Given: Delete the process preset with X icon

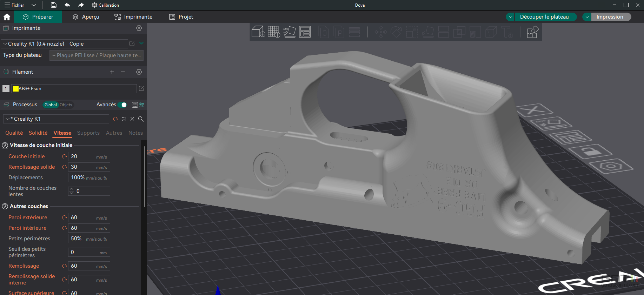Looking at the screenshot, I should coord(132,119).
